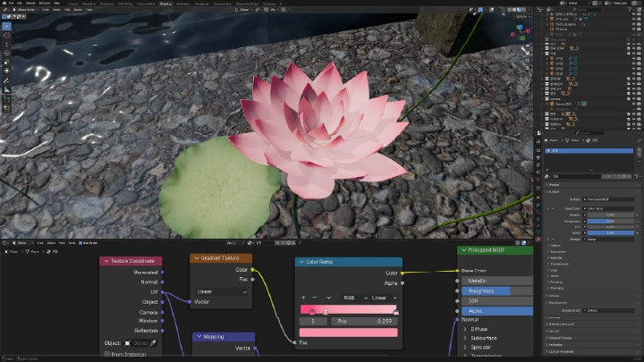Open the Render properties tab
The height and width of the screenshot is (362, 644).
[538, 150]
